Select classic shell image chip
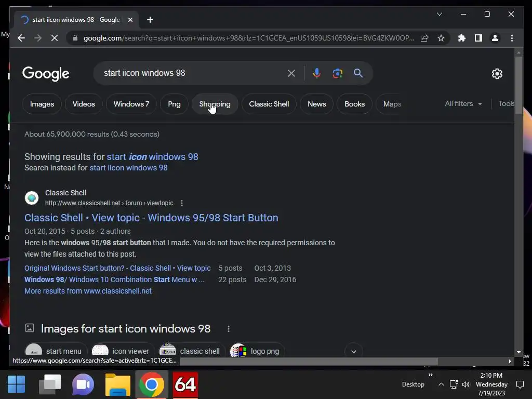532x399 pixels. (192, 351)
